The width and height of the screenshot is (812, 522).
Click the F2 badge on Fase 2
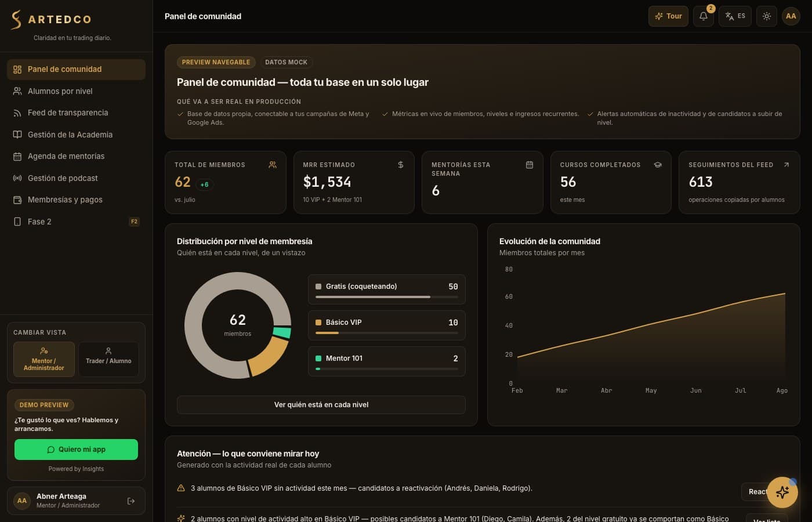(x=134, y=222)
